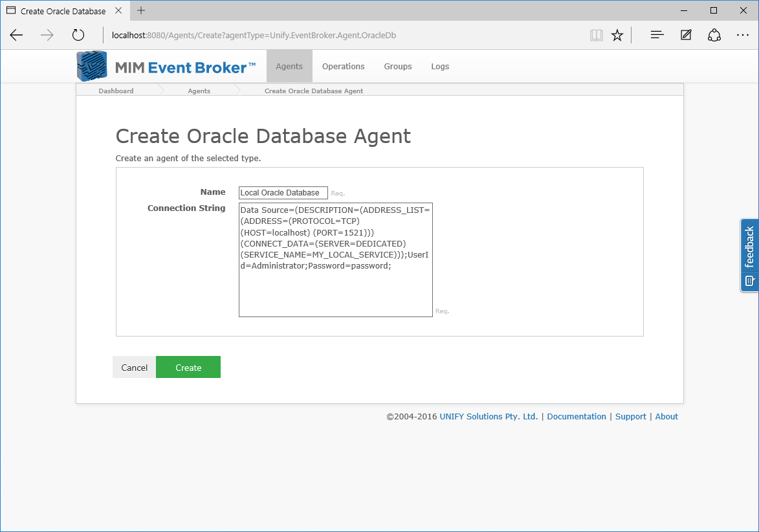Click the green Create button
759x532 pixels.
click(188, 368)
